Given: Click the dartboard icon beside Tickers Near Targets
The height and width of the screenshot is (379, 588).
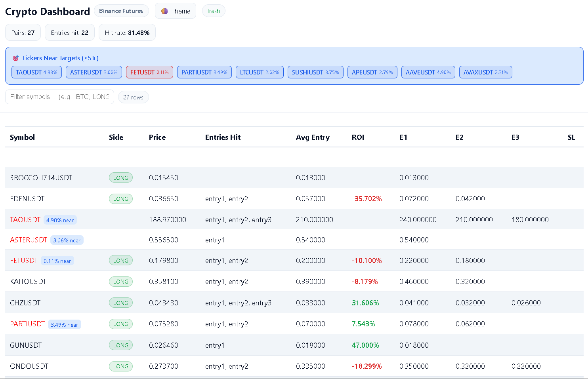Looking at the screenshot, I should (x=15, y=58).
